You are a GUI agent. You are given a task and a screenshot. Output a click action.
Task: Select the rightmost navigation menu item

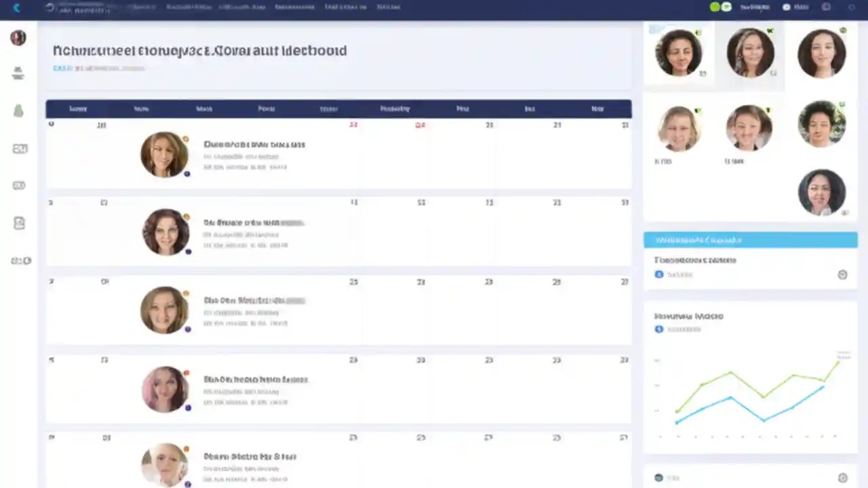coord(388,7)
